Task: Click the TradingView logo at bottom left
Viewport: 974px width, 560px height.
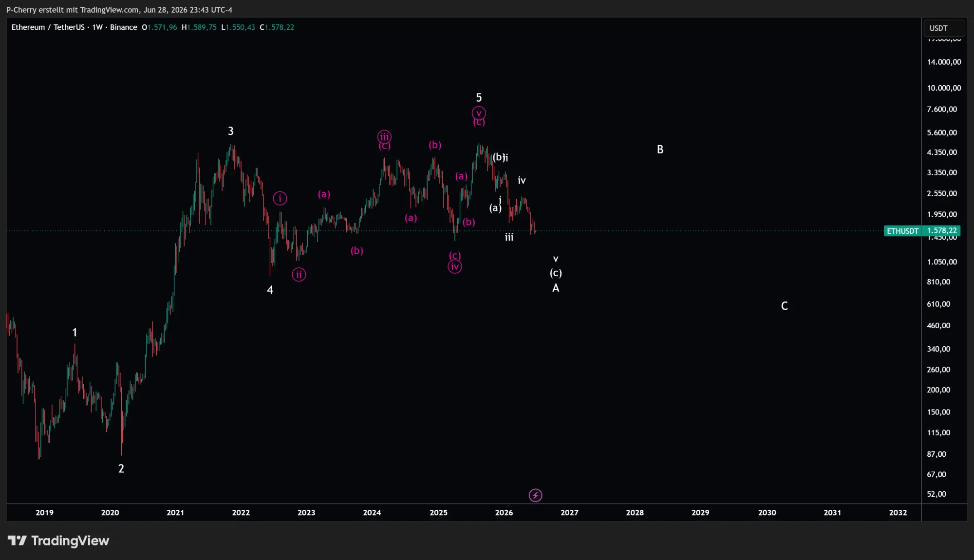Action: click(58, 541)
